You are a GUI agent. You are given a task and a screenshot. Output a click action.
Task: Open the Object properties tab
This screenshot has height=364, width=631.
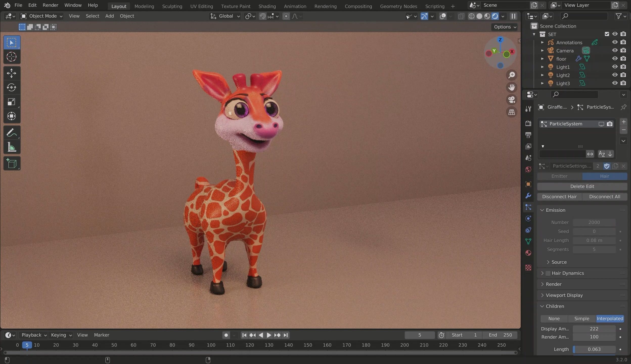[x=528, y=184]
